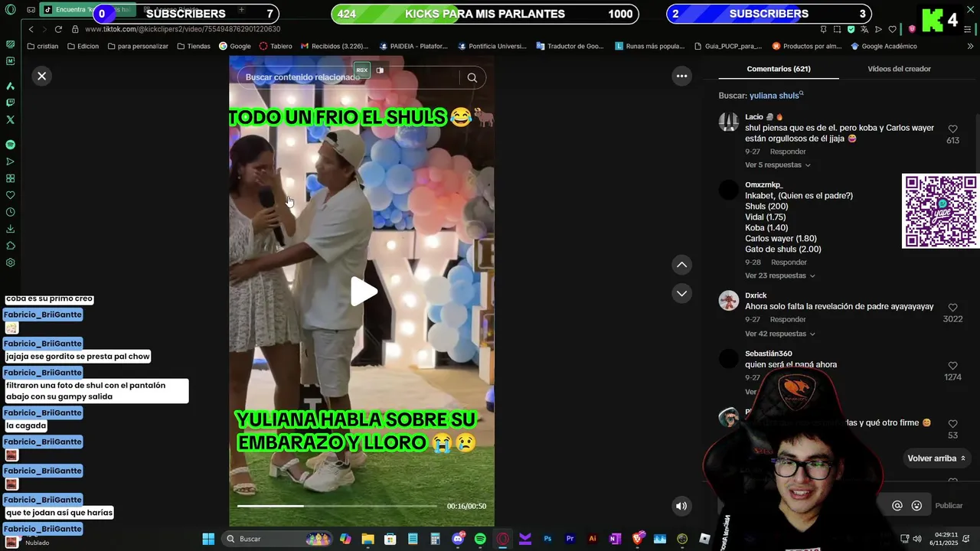Open Recibidos Gmail bookmark
This screenshot has width=980, height=551.
[x=335, y=46]
